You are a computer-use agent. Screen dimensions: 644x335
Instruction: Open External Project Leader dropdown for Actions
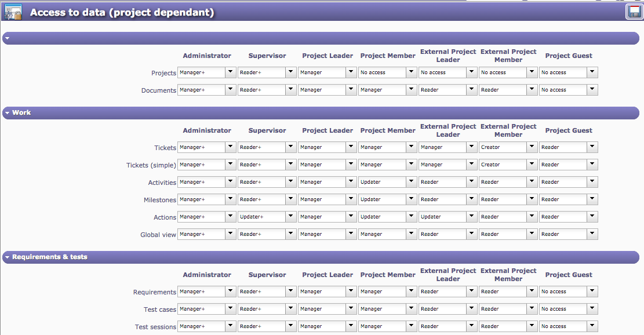pyautogui.click(x=471, y=217)
